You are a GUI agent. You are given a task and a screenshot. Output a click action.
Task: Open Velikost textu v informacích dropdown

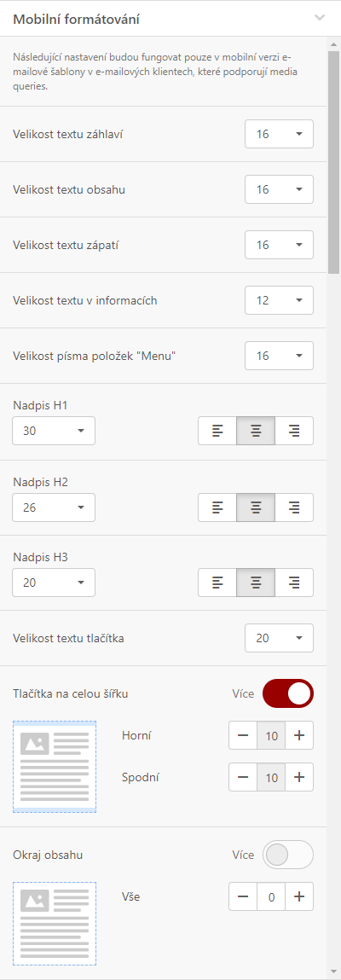pos(279,300)
